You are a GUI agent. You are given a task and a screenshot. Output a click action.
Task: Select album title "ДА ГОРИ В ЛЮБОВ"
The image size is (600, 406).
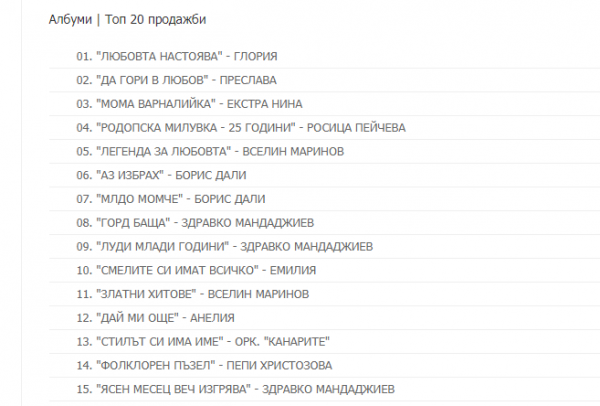(x=154, y=79)
